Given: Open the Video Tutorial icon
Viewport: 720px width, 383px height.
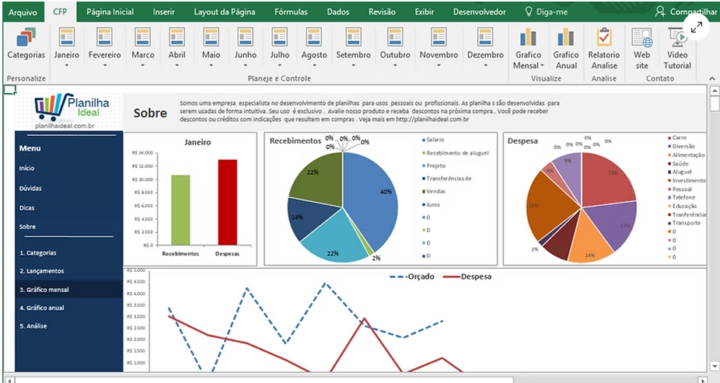Looking at the screenshot, I should 677,37.
